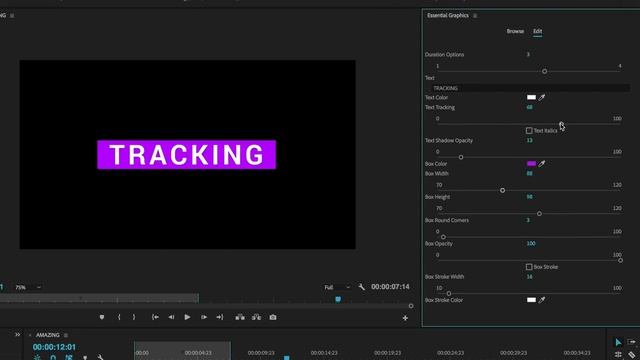Click the Duration Options slider handle
This screenshot has height=360, width=640.
coord(544,71)
